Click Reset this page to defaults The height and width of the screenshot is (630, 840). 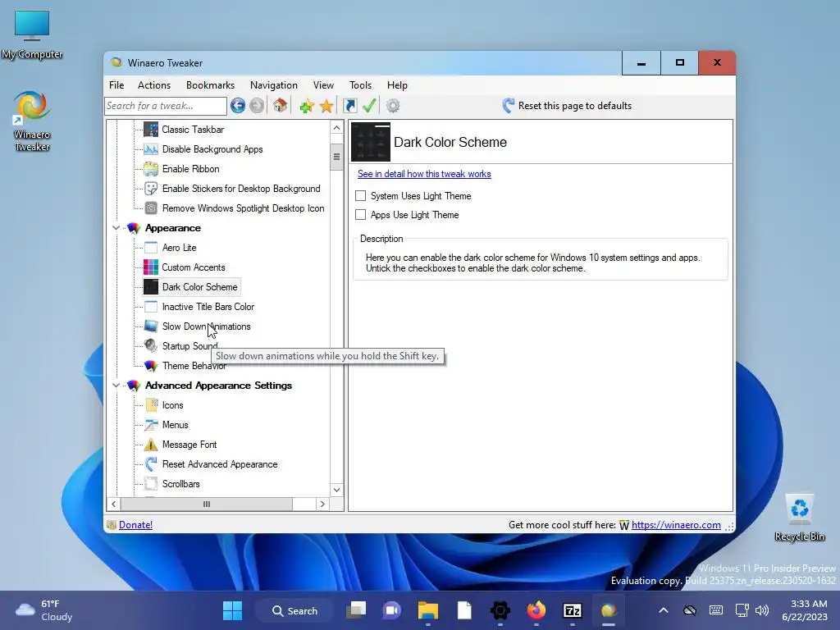(567, 106)
